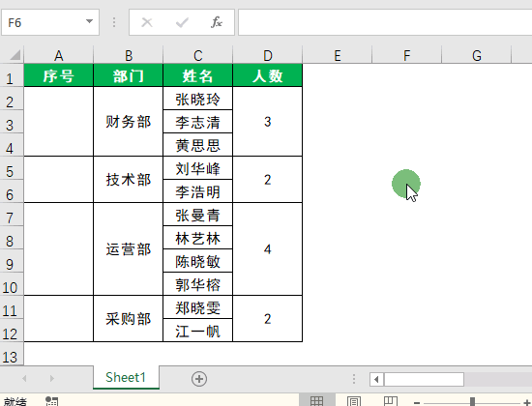Click the zoom slider handle

[x=472, y=402]
